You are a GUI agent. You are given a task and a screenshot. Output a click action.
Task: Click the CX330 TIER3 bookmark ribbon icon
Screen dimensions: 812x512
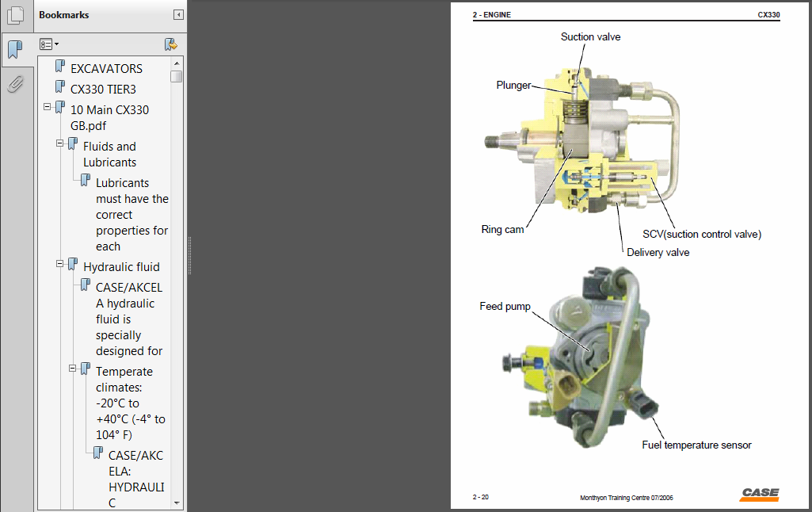coord(60,86)
